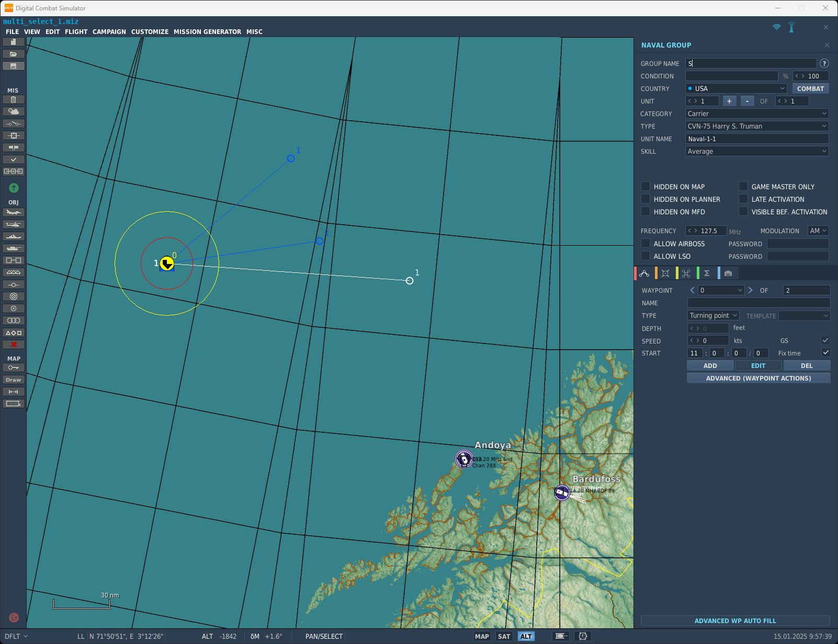Screen dimensions: 838x644
Task: Select the distance ruler measure tool
Action: click(14, 392)
